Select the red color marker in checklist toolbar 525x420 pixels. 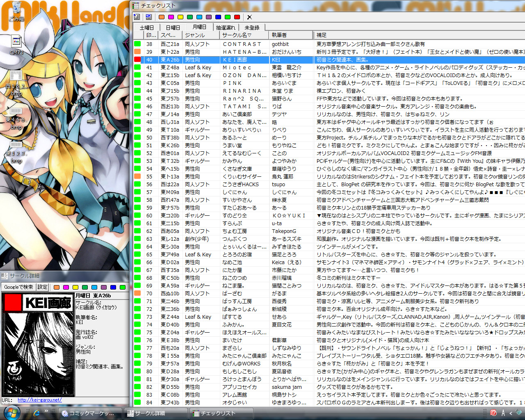pos(237,17)
